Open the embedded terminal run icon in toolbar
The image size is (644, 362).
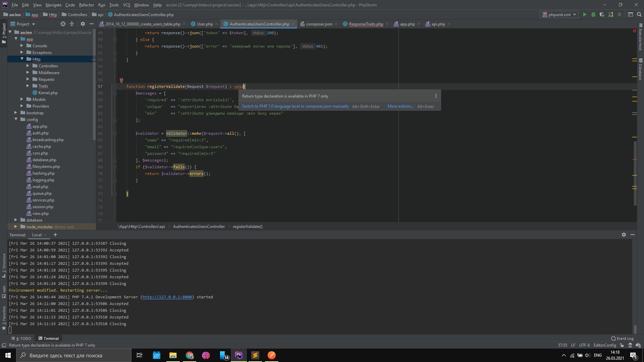tap(631, 15)
